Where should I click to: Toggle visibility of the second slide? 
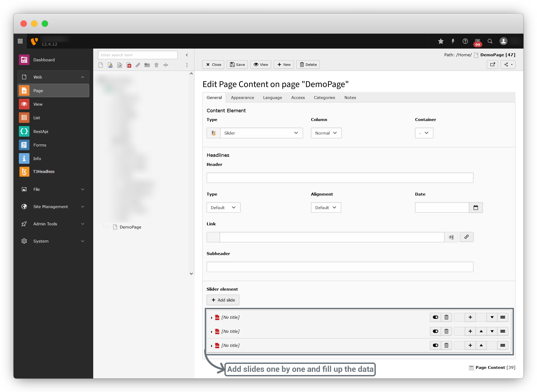(x=435, y=331)
